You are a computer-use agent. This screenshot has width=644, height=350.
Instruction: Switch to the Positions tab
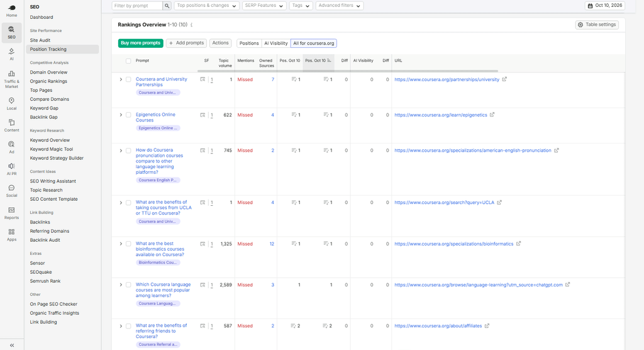click(249, 43)
